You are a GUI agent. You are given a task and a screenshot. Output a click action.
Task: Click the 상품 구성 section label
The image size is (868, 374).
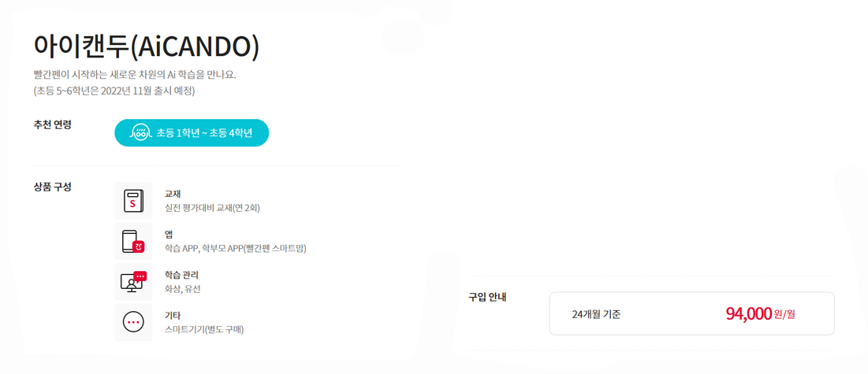click(x=53, y=187)
